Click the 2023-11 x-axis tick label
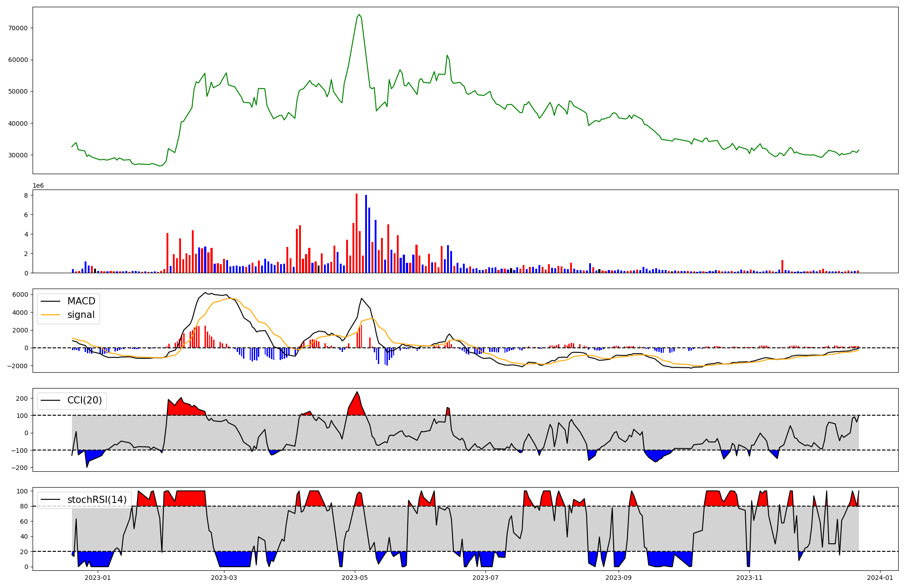Screen dimensions: 905x588 pyautogui.click(x=749, y=577)
